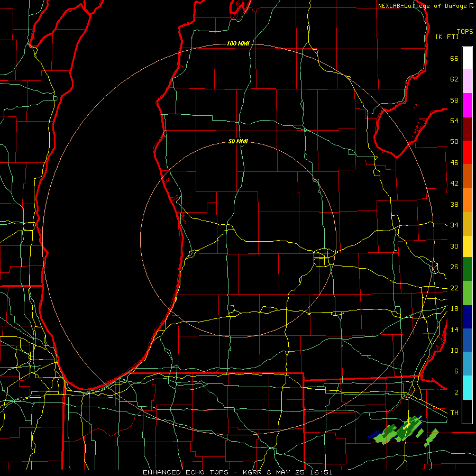The height and width of the screenshot is (476, 476).
Task: Click the '[K FT]' units label
Action: [447, 36]
